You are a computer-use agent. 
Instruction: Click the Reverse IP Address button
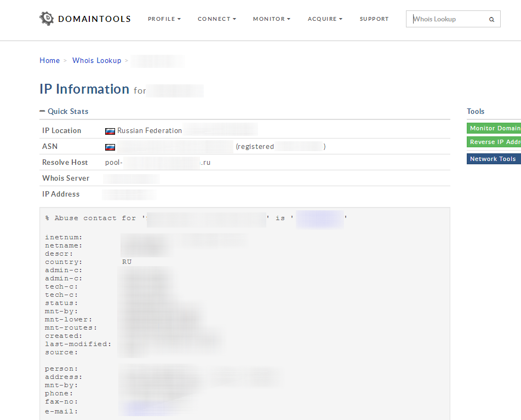[x=494, y=142]
